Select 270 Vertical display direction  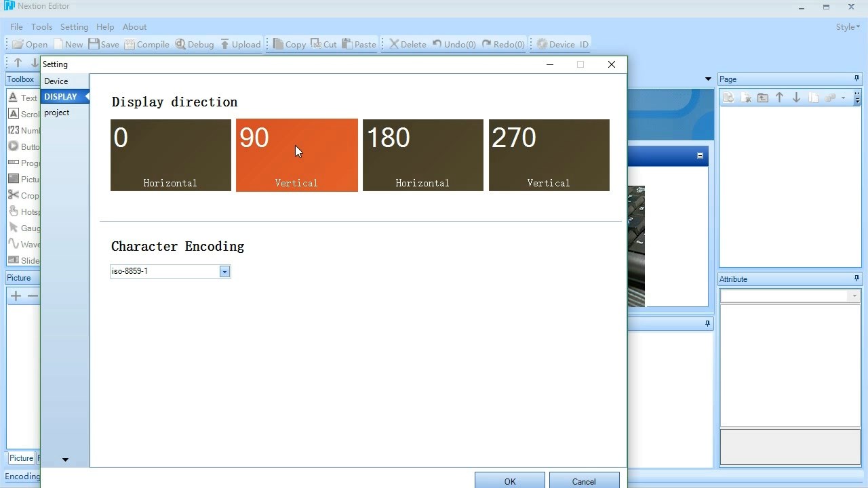549,155
